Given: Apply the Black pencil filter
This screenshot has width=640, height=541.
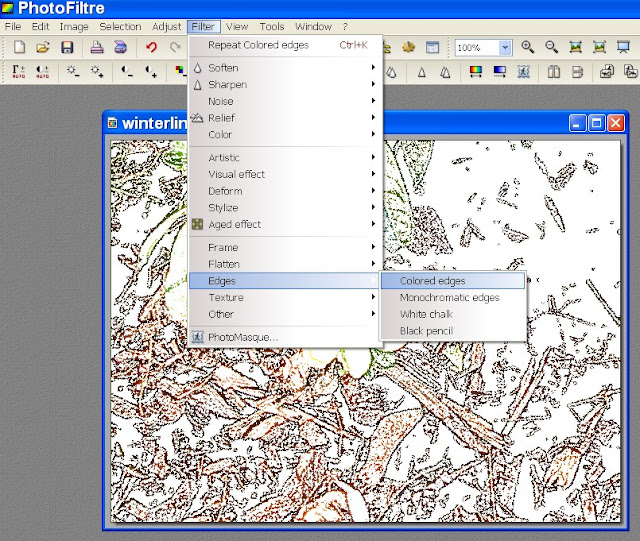Looking at the screenshot, I should pyautogui.click(x=453, y=331).
